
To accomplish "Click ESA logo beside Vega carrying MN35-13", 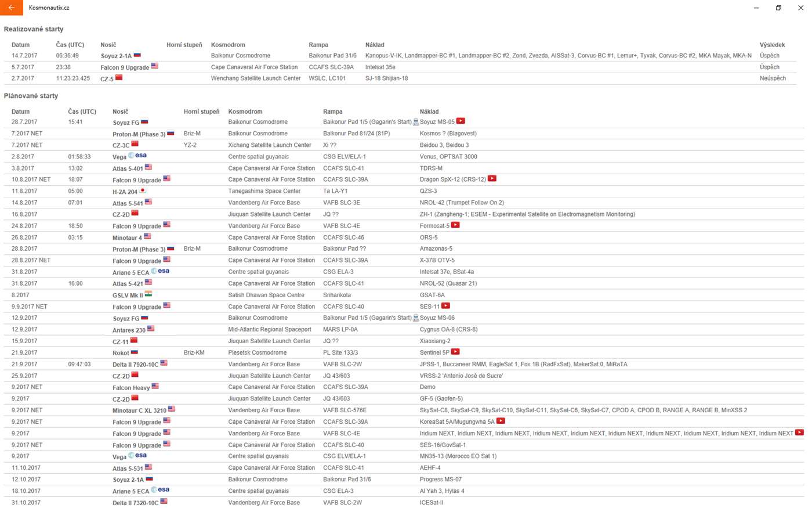I will (x=137, y=455).
